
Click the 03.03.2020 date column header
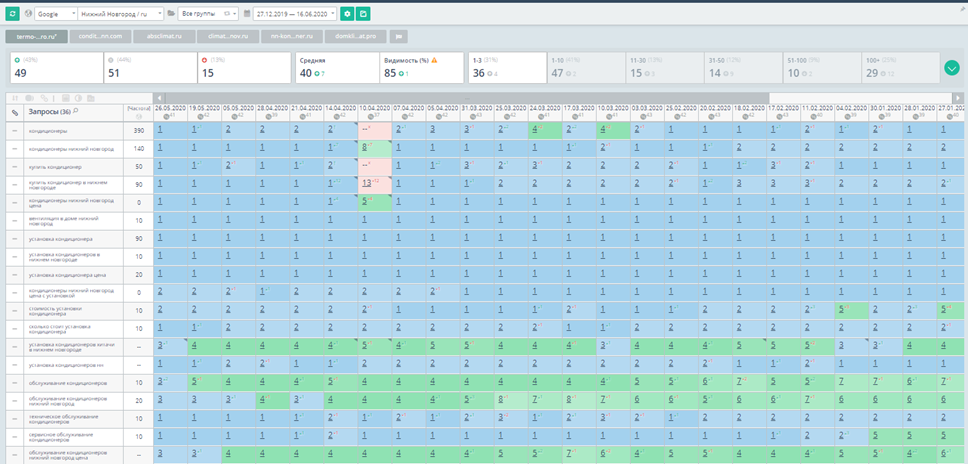pyautogui.click(x=648, y=112)
